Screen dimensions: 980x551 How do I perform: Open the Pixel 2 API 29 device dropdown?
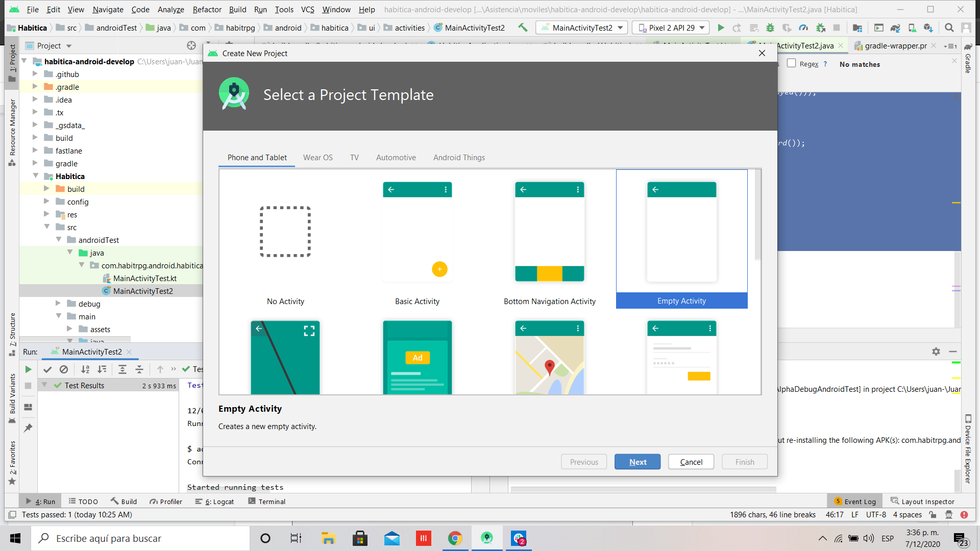(671, 28)
